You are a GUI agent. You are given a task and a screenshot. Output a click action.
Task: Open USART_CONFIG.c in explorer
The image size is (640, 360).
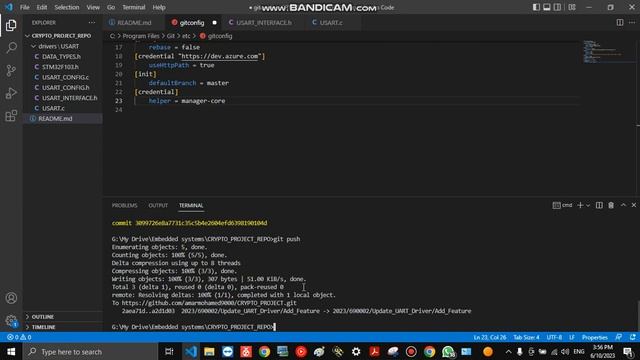pyautogui.click(x=62, y=77)
